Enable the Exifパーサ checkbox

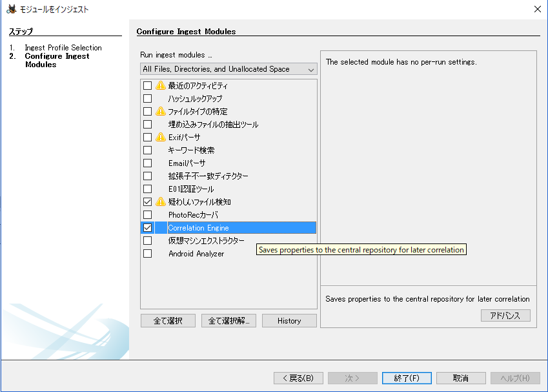(147, 138)
